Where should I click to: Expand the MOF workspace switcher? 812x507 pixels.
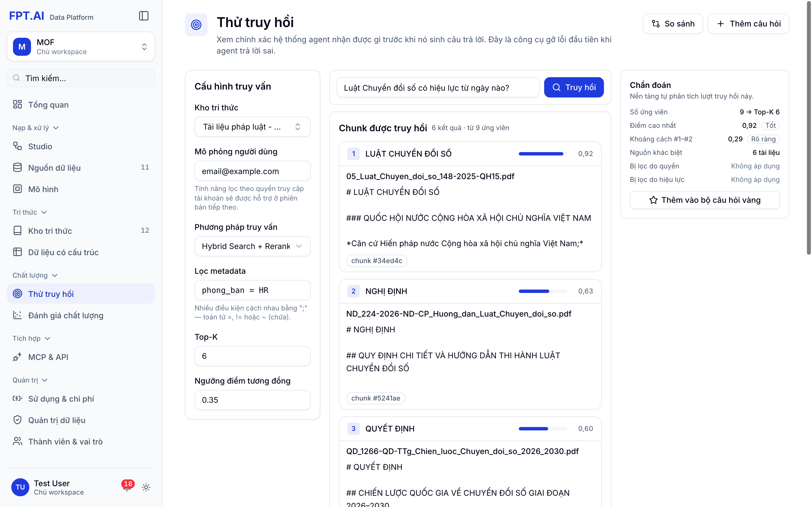(81, 46)
